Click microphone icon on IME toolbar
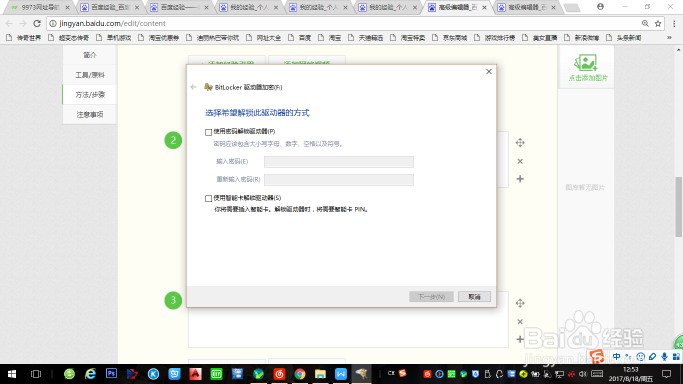 [664, 357]
